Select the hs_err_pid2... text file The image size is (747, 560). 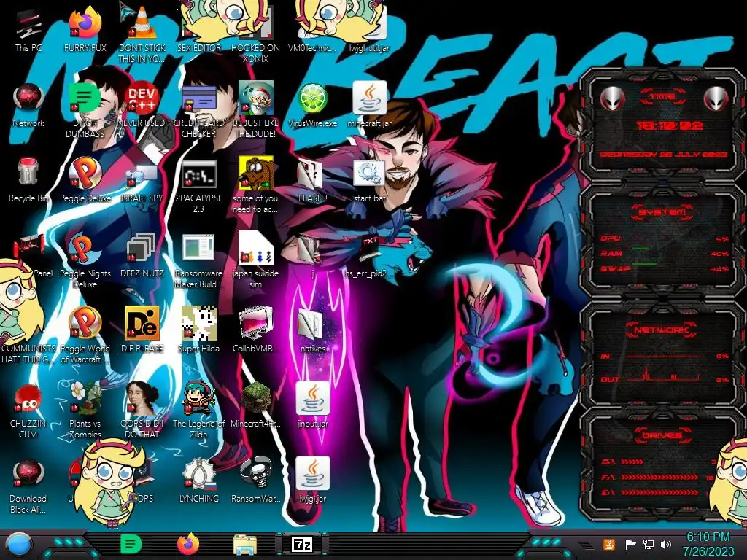click(370, 256)
